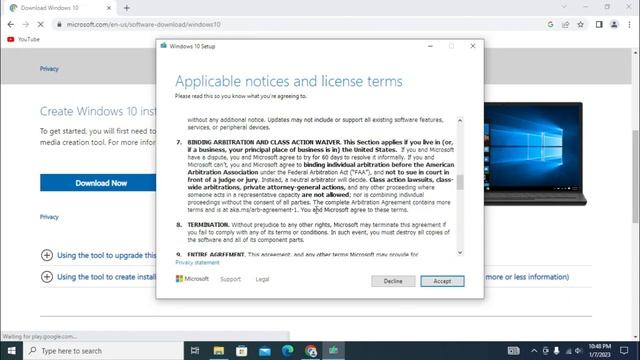Click the microphone tray icon
Screen dimensions: 640x360
(x=557, y=351)
